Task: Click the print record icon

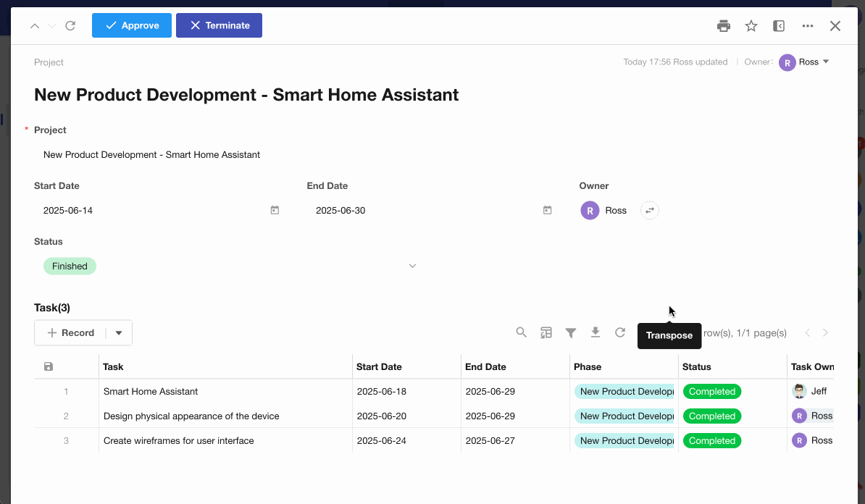Action: coord(723,26)
